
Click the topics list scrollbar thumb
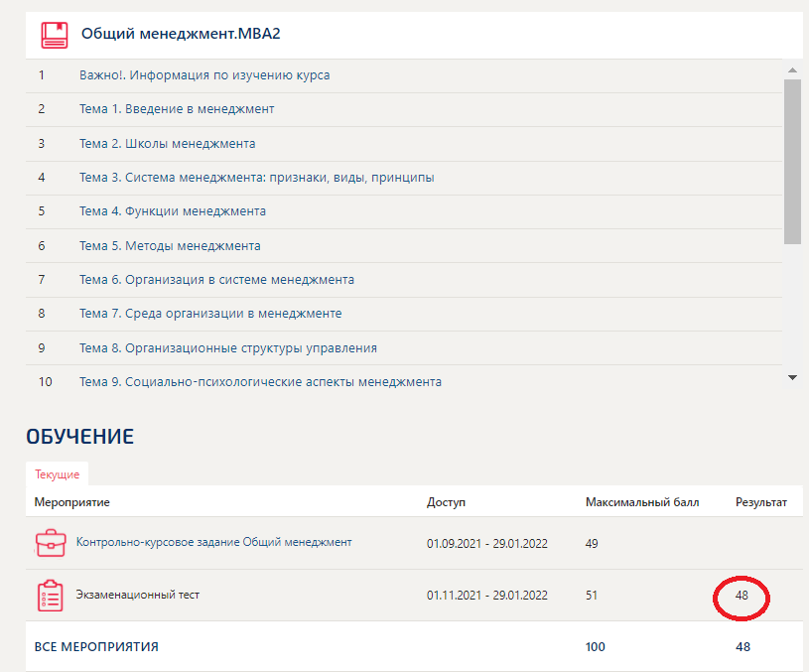(x=792, y=161)
